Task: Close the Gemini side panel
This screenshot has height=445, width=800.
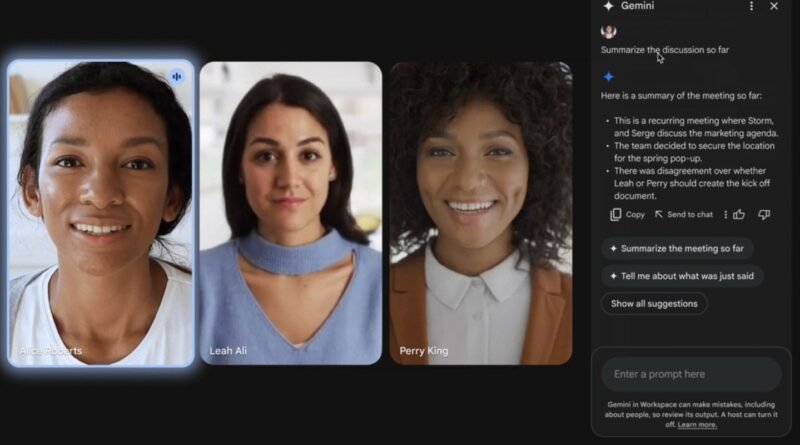Action: (774, 6)
